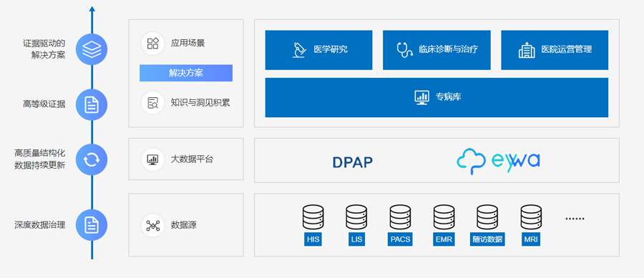
Task: Click the 应用场景 grid icon
Action: [x=153, y=43]
